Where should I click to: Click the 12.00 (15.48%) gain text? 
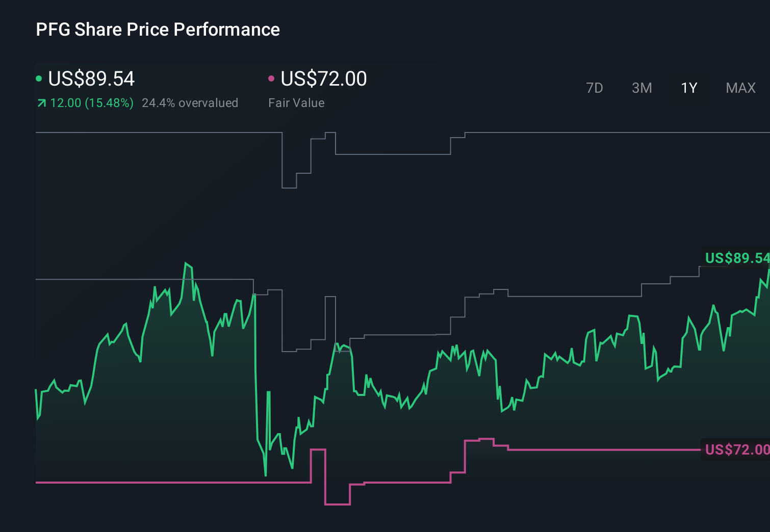coord(91,102)
